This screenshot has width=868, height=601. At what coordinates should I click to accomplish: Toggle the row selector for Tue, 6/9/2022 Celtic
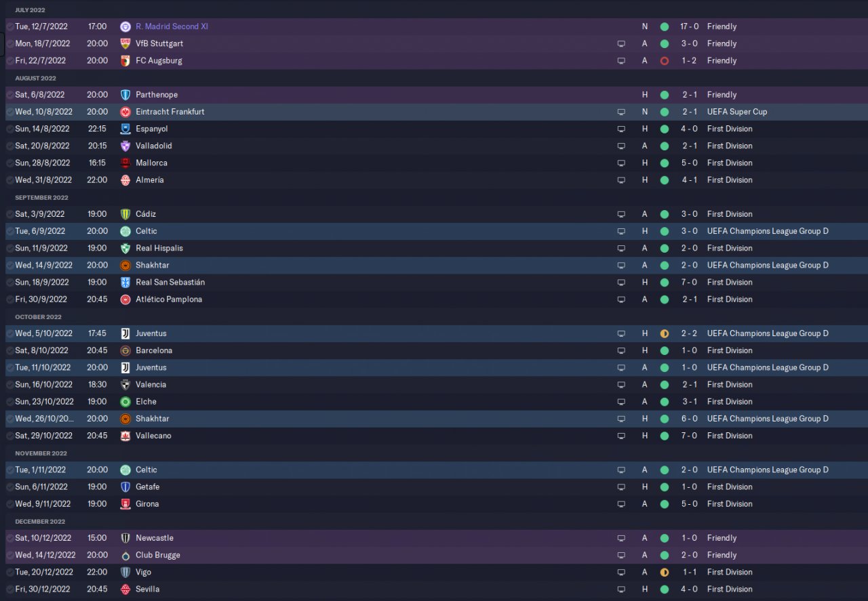coord(9,231)
